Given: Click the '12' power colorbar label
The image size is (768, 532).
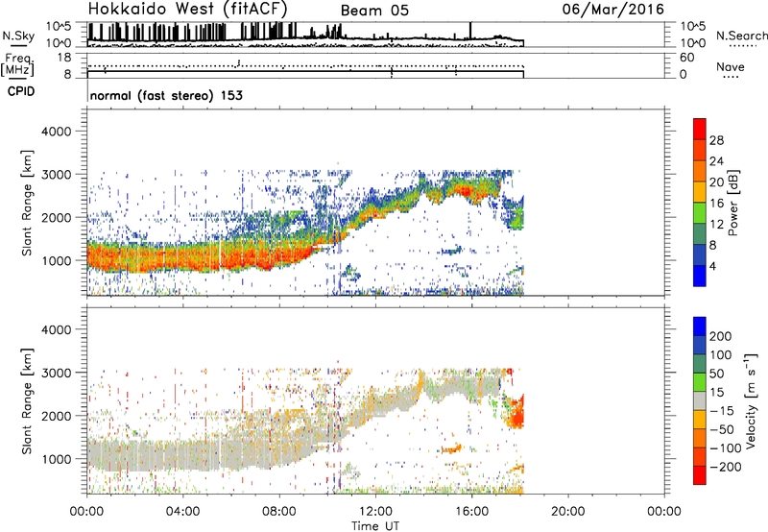Looking at the screenshot, I should 716,225.
